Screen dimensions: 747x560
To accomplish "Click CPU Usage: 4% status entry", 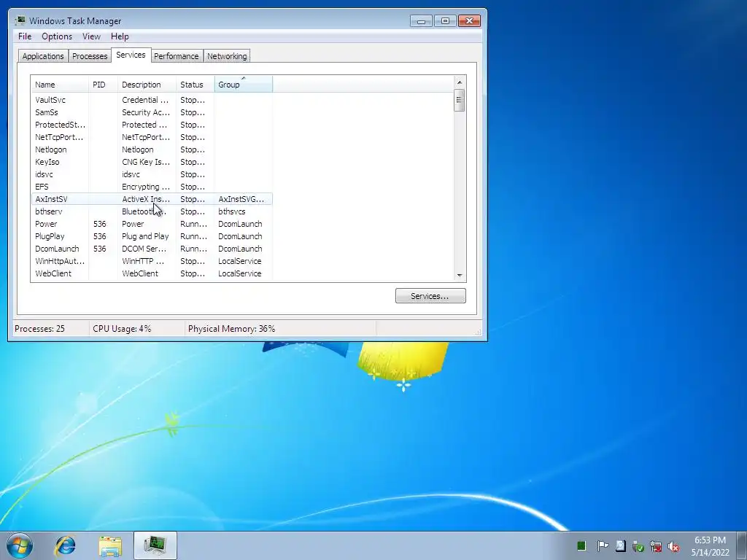I will [x=122, y=329].
